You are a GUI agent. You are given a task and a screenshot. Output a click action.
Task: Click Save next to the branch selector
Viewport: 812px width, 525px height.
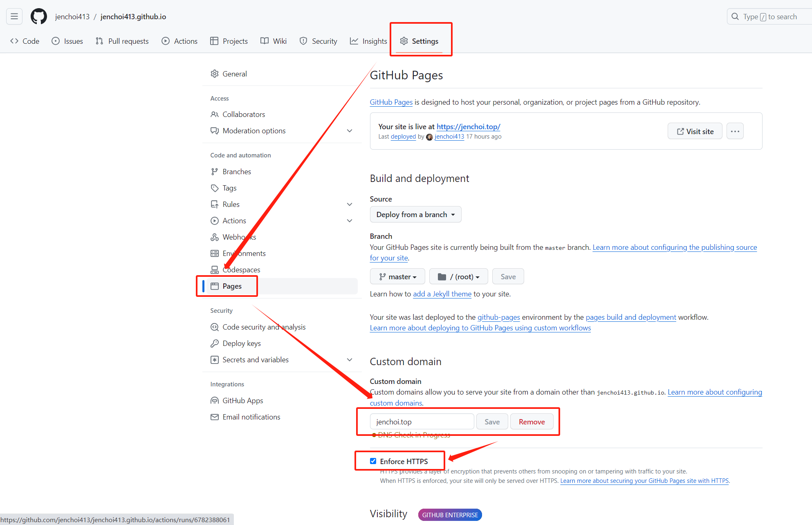508,277
